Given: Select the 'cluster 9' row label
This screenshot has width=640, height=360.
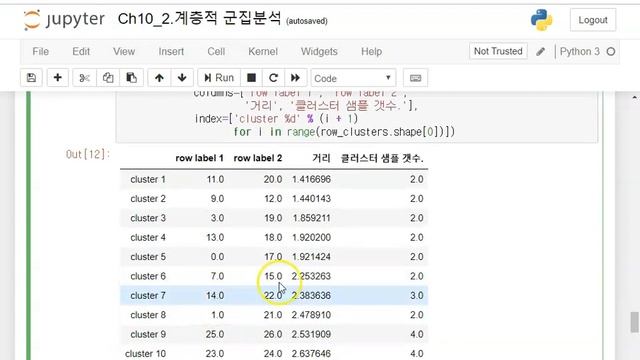Looking at the screenshot, I should point(148,334).
